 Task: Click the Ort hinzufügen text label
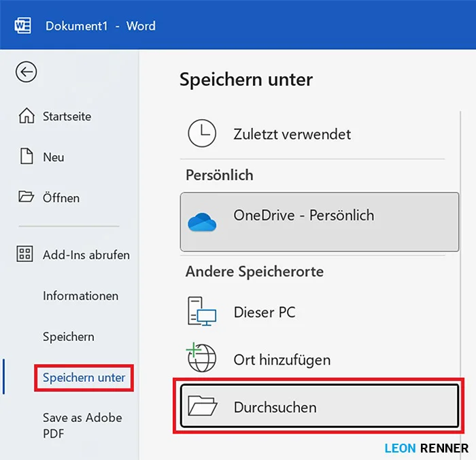tap(282, 360)
